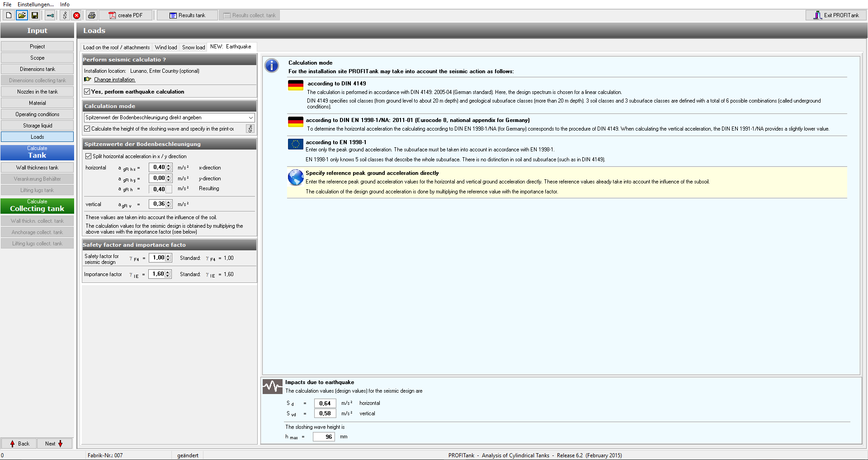Click the create PDF toolbar button

126,15
